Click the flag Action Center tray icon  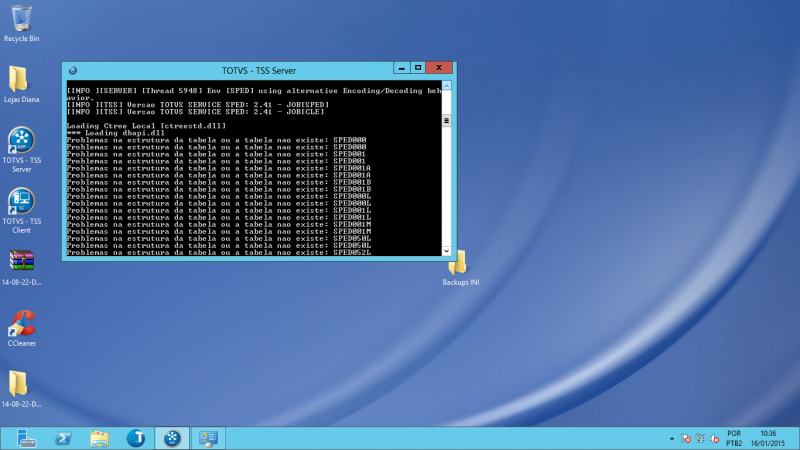(x=686, y=438)
